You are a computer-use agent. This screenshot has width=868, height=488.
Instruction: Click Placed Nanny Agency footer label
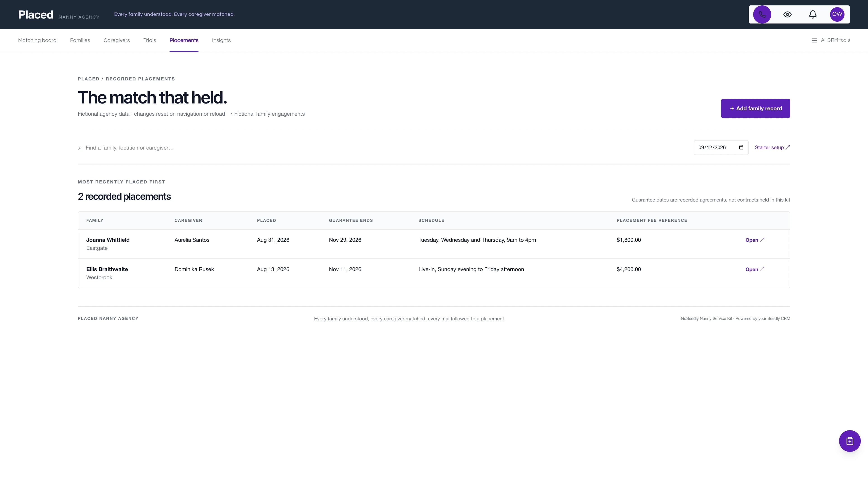click(x=108, y=319)
